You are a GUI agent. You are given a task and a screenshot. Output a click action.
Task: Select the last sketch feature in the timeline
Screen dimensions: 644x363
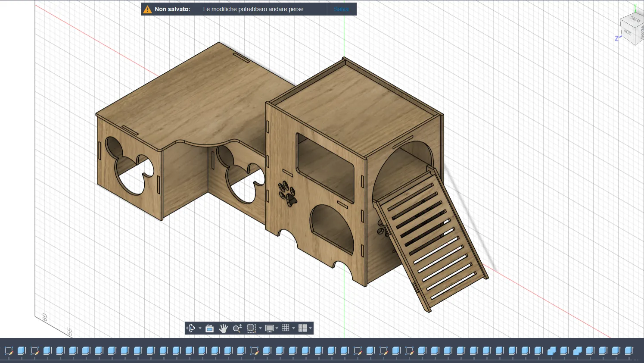409,351
